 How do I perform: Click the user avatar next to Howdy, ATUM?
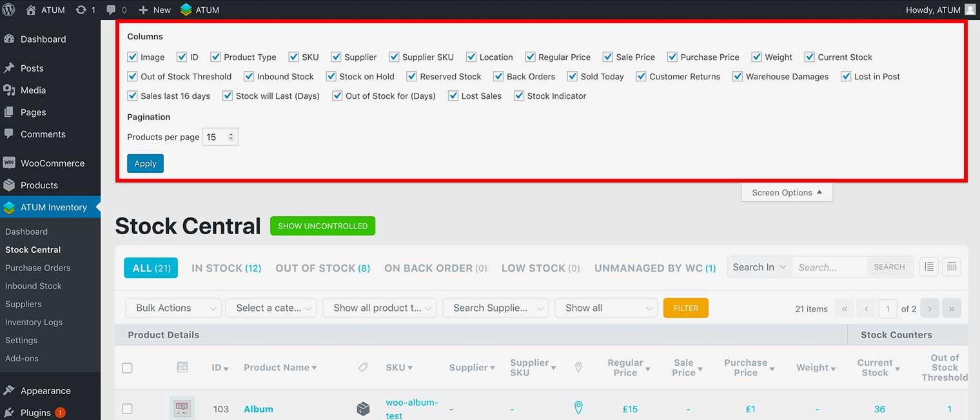970,10
